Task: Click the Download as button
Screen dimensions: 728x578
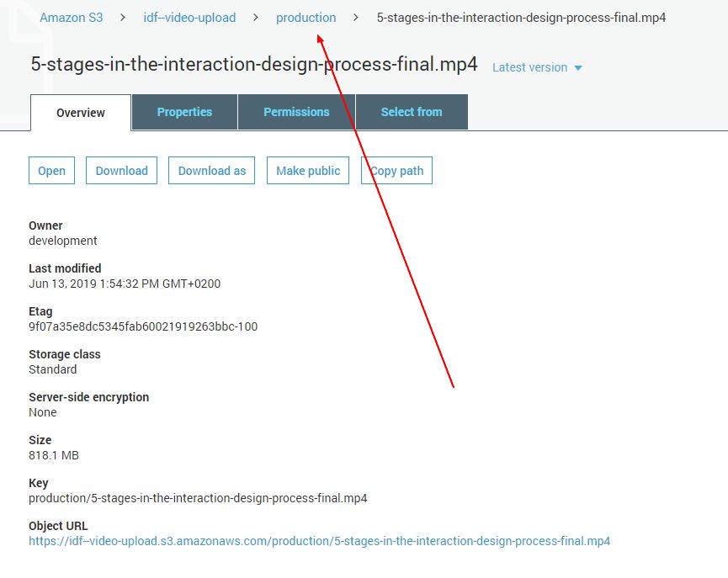Action: click(212, 171)
